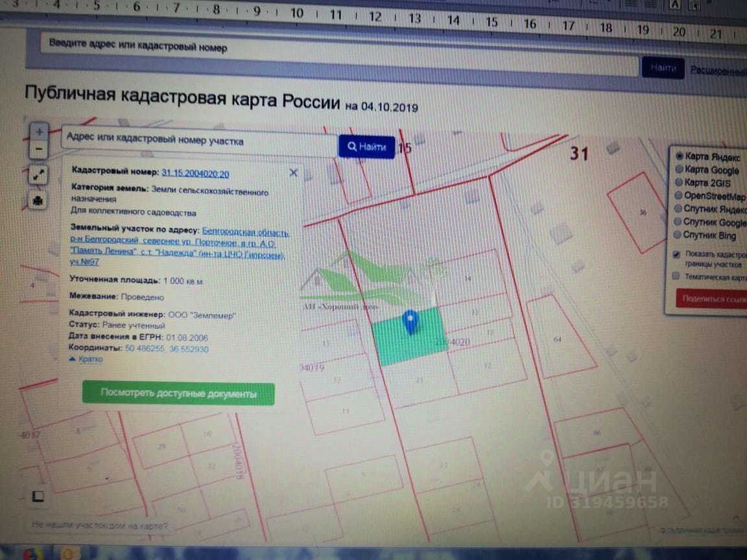Zoom out the map with minus button
Screen dimensions: 747x560
tap(39, 150)
